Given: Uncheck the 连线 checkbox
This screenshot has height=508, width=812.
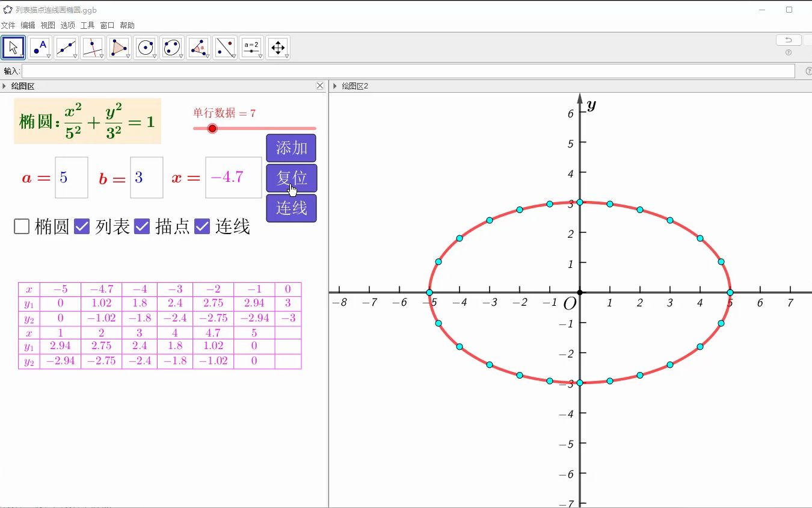Looking at the screenshot, I should [x=202, y=226].
